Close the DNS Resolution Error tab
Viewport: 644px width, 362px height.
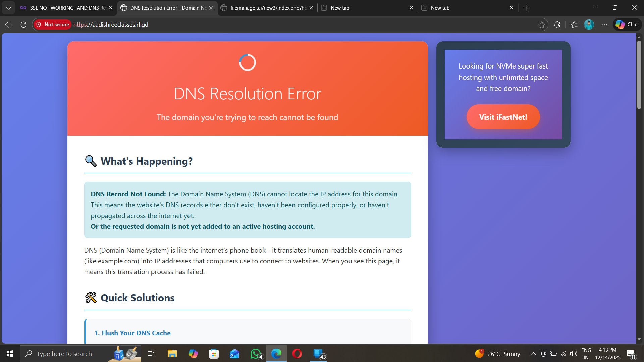point(211,8)
